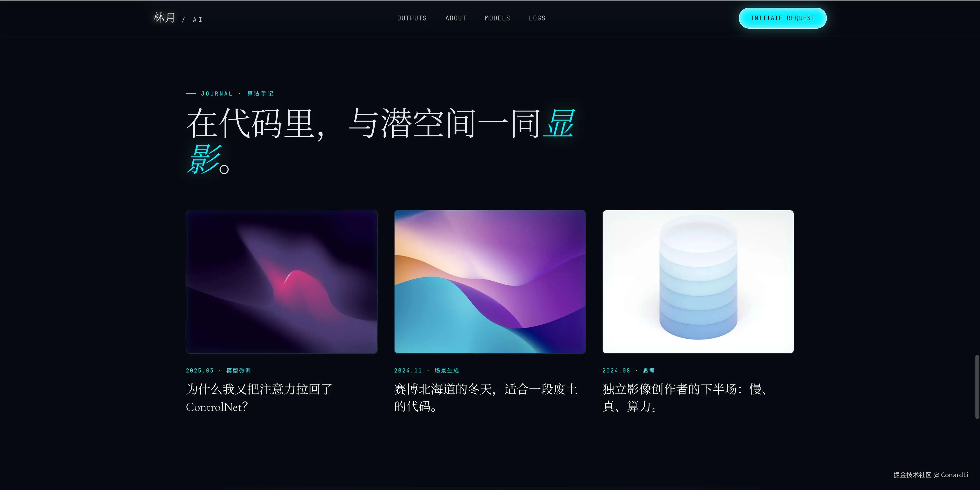The image size is (980, 490).
Task: Read the ControlNet attention article title
Action: pos(259,398)
